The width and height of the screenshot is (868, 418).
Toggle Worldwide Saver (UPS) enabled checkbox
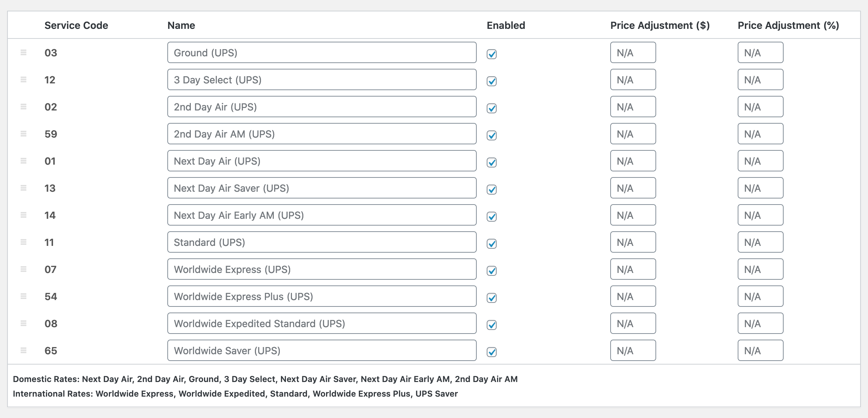click(492, 352)
